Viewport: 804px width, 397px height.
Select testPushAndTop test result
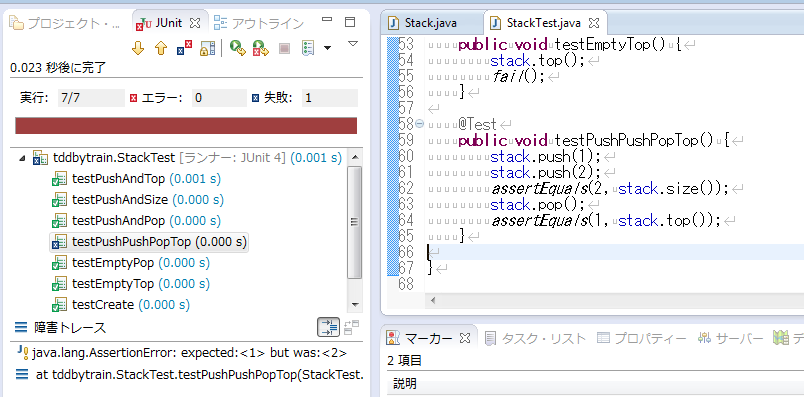pos(136,179)
